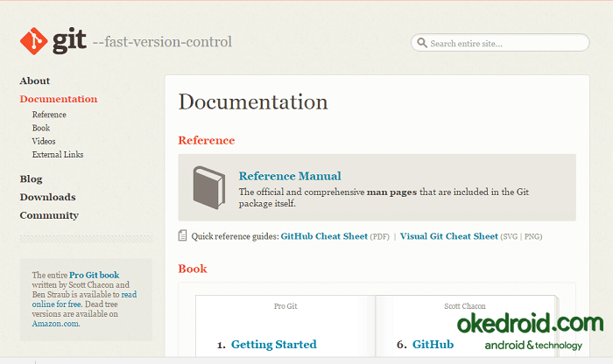Jump to Book in sidebar submenu

(x=41, y=128)
